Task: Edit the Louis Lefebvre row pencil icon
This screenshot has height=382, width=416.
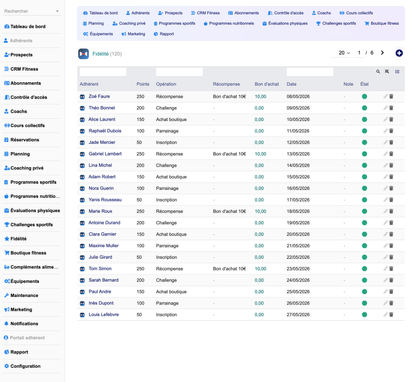Action: pyautogui.click(x=385, y=315)
